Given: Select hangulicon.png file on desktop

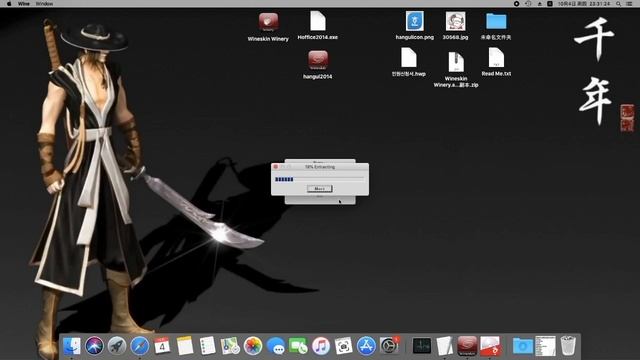Looking at the screenshot, I should [414, 21].
